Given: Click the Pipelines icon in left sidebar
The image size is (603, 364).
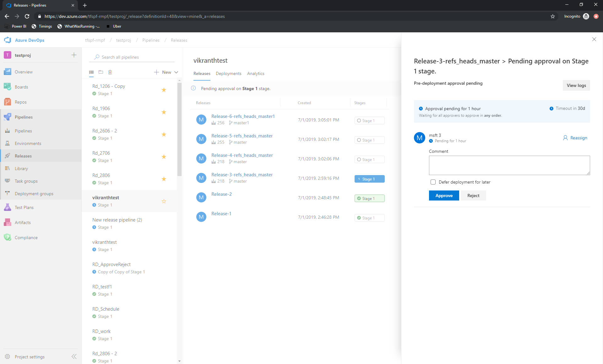Looking at the screenshot, I should coord(8,117).
